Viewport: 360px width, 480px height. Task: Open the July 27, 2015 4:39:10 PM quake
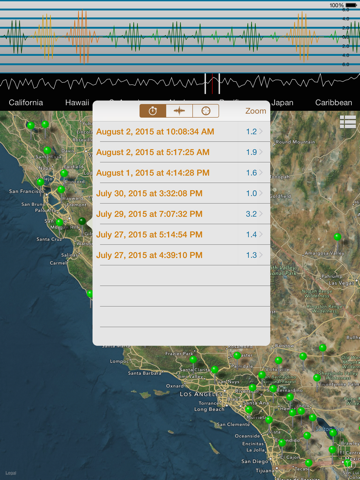click(x=182, y=255)
